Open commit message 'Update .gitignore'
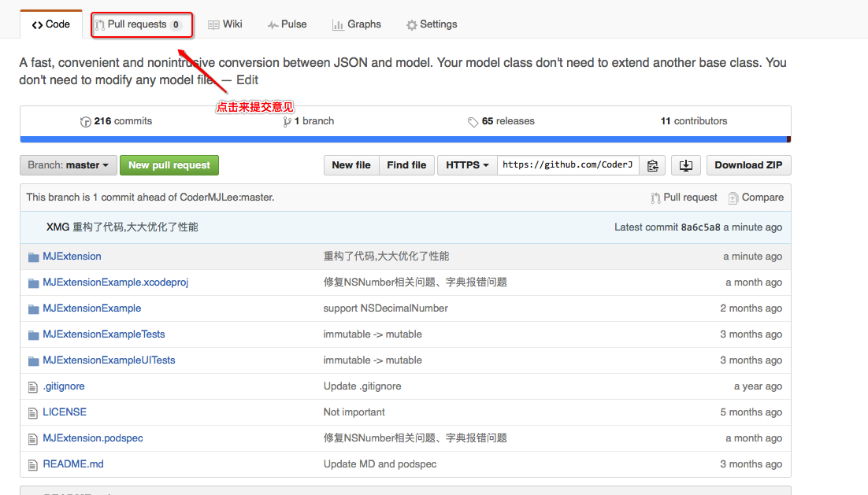868x495 pixels. (362, 386)
